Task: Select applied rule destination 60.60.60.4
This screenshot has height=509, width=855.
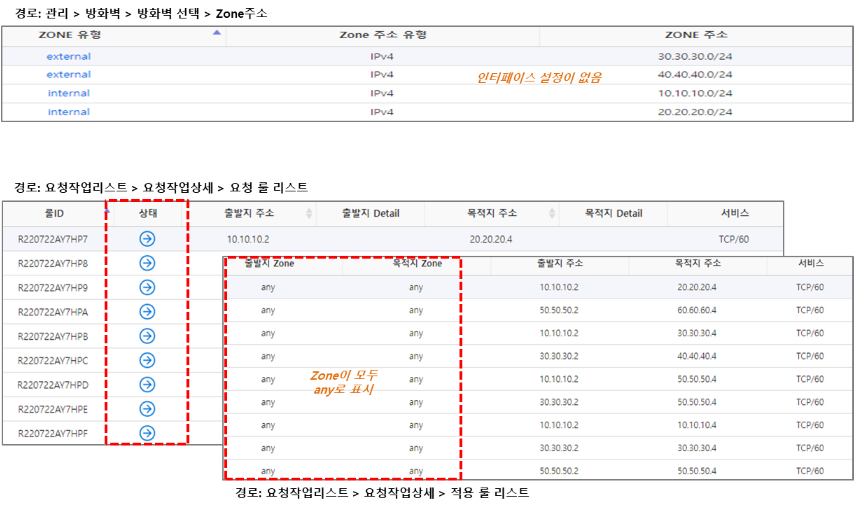Action: pos(697,310)
